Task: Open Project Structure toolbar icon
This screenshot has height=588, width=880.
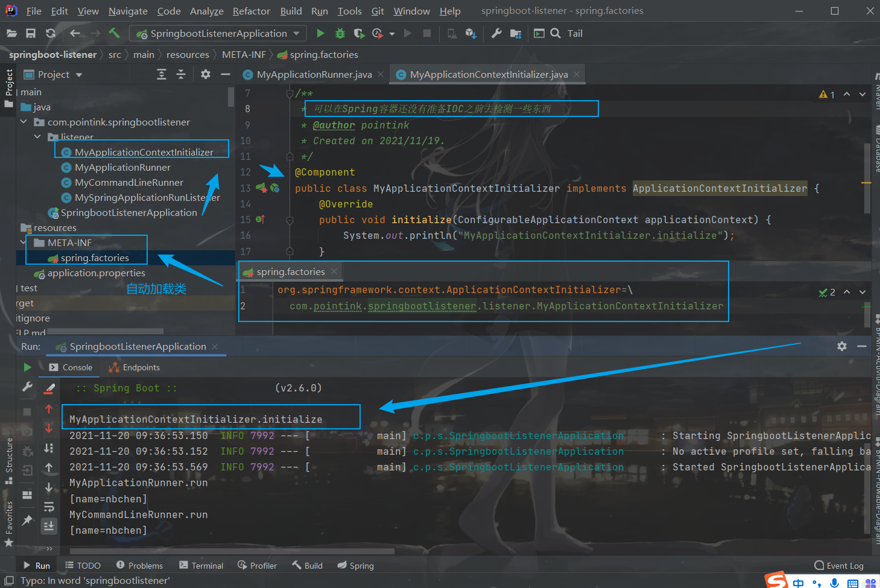Action: tap(516, 34)
